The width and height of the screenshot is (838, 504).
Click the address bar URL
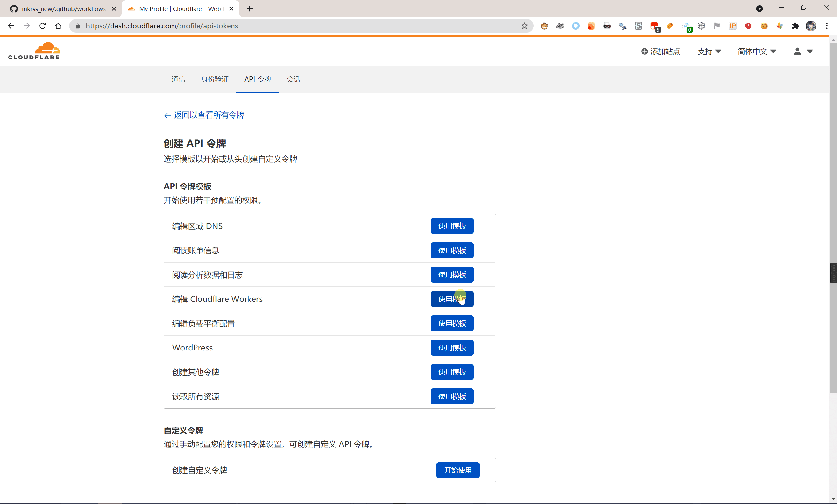point(162,26)
